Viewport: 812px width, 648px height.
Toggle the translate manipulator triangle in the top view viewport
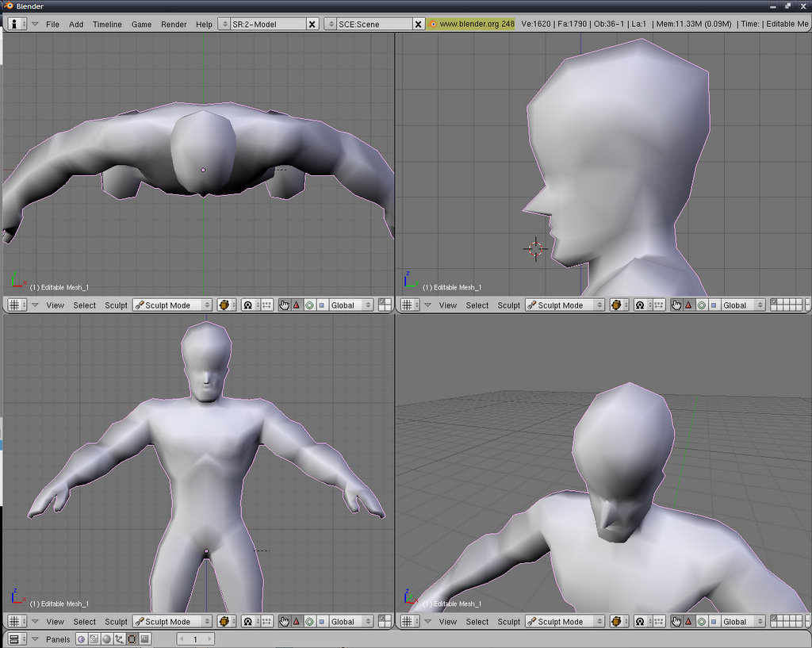point(297,305)
